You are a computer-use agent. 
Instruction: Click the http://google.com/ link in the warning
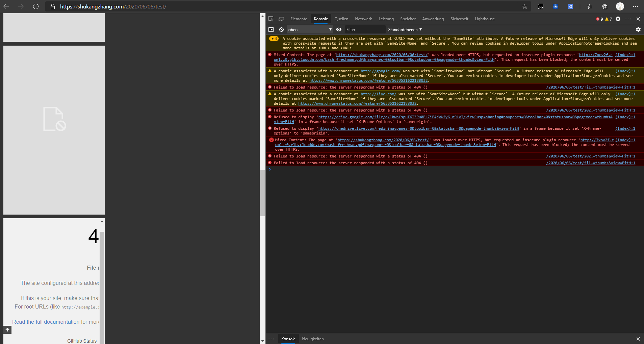pos(380,71)
